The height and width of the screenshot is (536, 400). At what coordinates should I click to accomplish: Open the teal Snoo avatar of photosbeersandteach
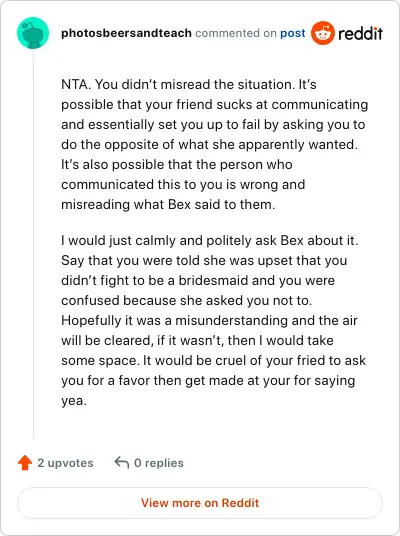coord(33,33)
